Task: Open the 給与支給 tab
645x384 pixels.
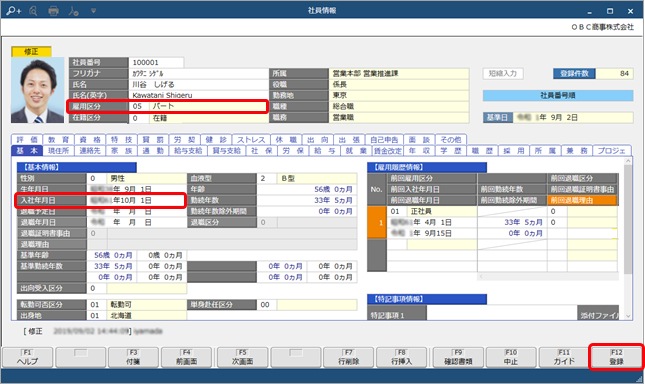Action: tap(188, 151)
